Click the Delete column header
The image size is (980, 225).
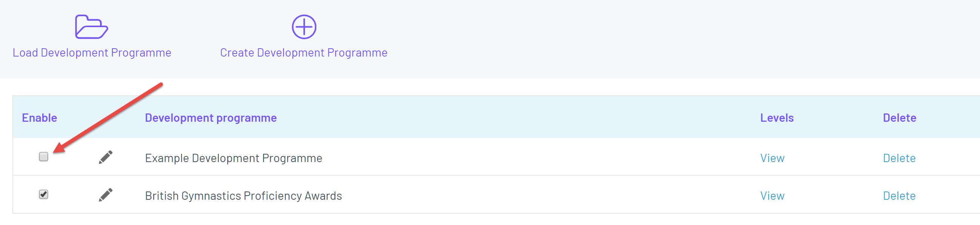(899, 118)
